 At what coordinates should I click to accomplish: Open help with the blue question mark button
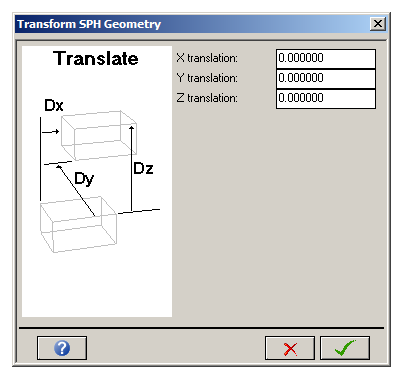coord(62,348)
